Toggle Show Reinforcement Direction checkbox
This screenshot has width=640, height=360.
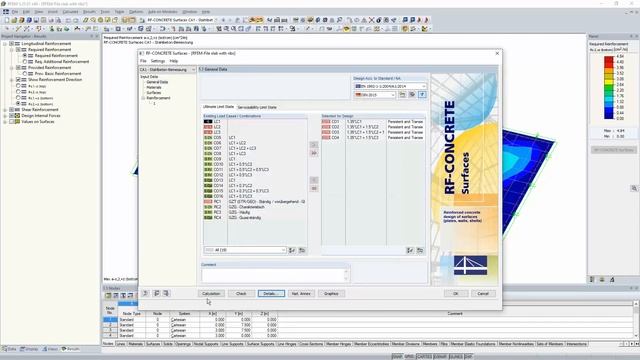pyautogui.click(x=18, y=80)
